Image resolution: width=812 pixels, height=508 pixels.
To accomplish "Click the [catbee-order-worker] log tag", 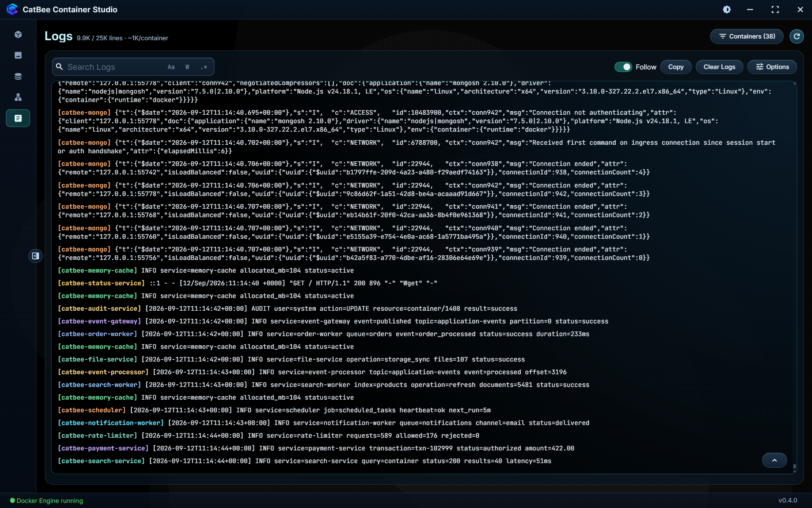I will (x=97, y=334).
